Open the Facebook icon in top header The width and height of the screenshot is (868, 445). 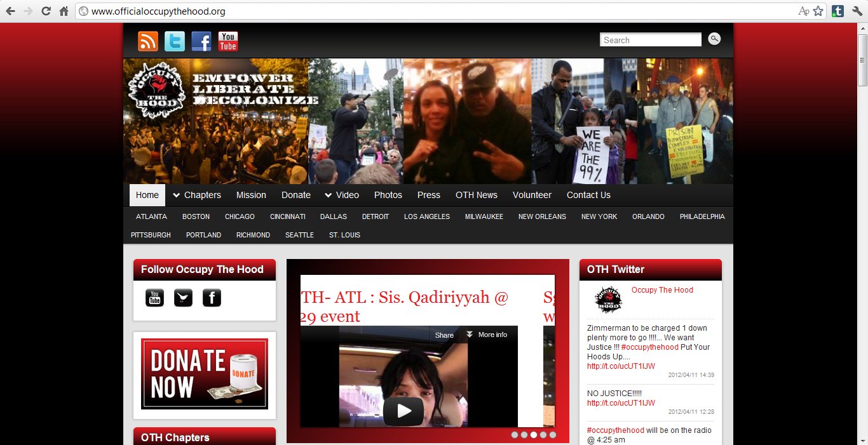click(201, 41)
